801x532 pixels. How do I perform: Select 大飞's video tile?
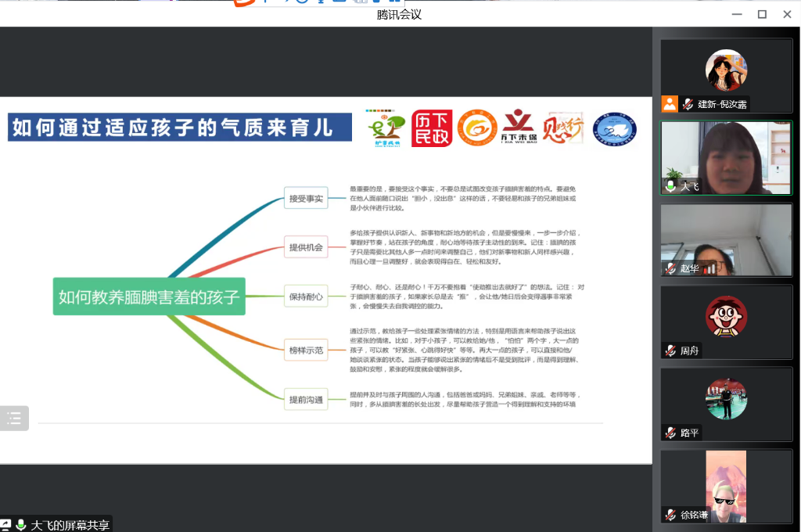coord(726,157)
